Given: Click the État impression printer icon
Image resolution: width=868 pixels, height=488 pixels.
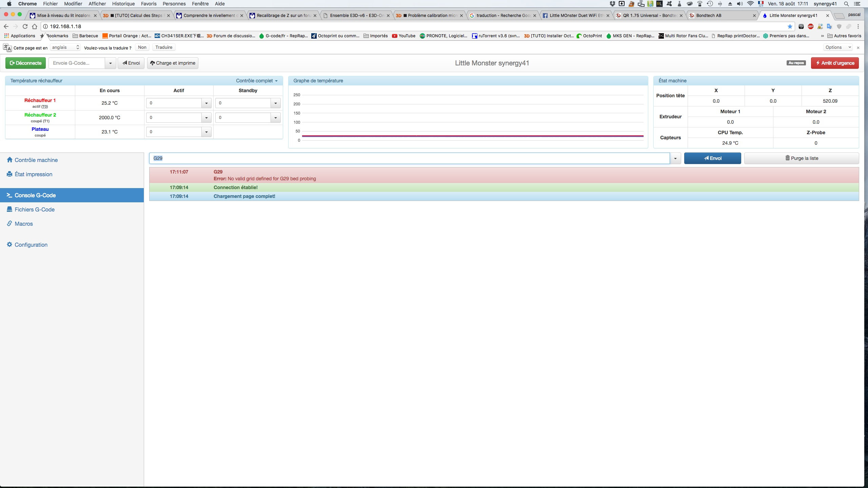Looking at the screenshot, I should (x=9, y=174).
